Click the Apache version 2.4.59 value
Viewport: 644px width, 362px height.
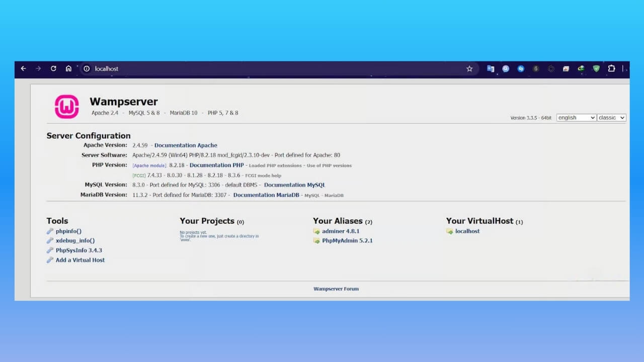pyautogui.click(x=140, y=145)
